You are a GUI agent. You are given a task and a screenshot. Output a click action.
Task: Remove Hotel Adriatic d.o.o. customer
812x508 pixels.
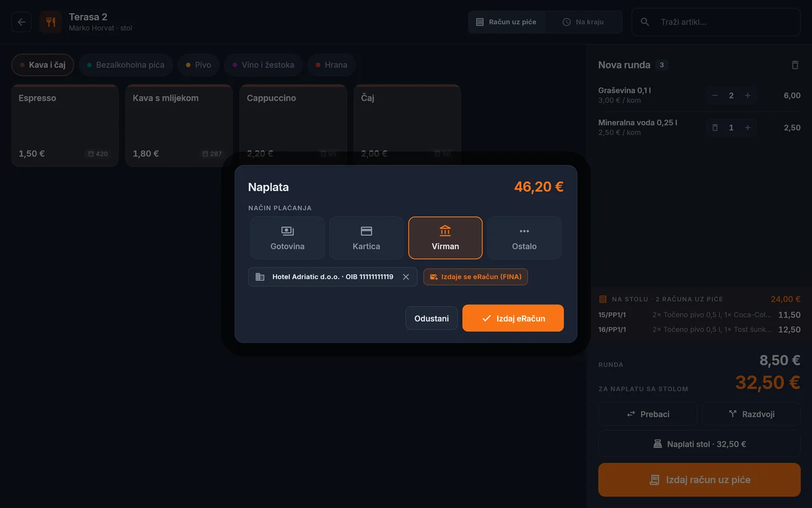406,277
